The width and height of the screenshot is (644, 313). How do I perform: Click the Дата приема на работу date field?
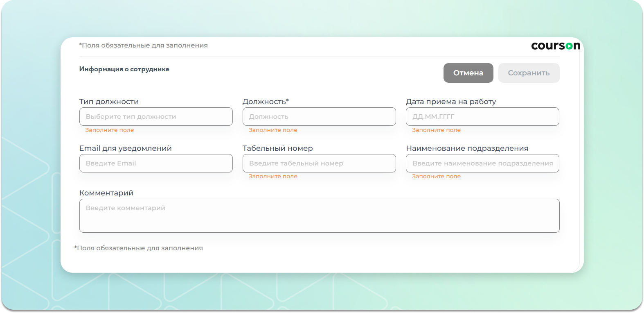click(x=482, y=117)
